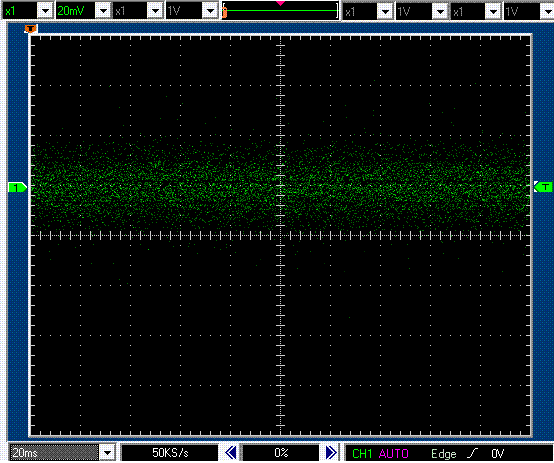Click the orange trigger position T marker

[x=31, y=29]
